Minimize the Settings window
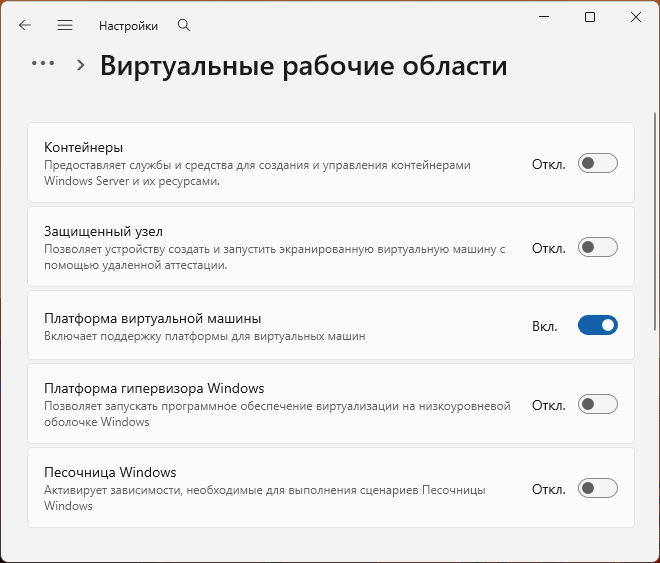Screen dimensions: 660x563 [x=544, y=17]
